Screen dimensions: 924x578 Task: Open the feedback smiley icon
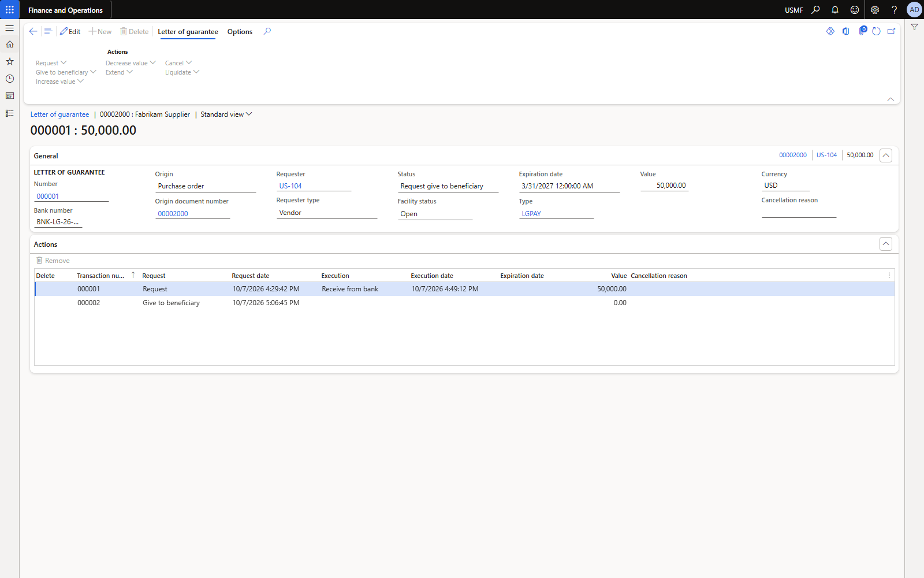coord(855,10)
